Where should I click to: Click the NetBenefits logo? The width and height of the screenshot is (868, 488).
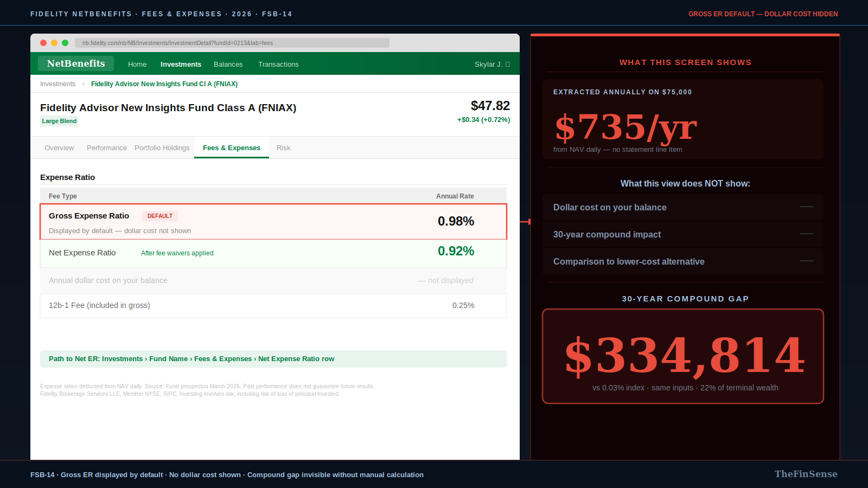tap(75, 63)
